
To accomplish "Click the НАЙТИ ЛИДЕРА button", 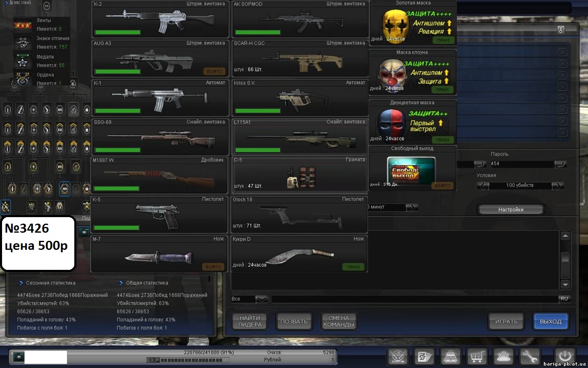I will 250,321.
